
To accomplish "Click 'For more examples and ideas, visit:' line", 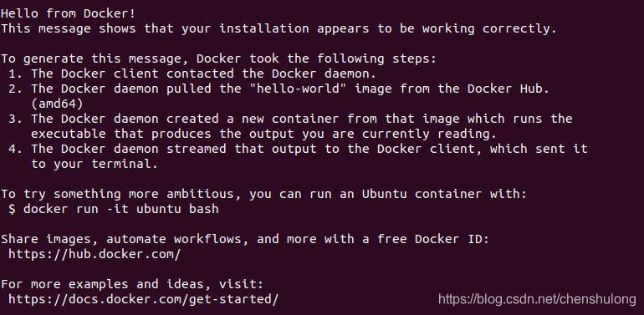I will [132, 284].
